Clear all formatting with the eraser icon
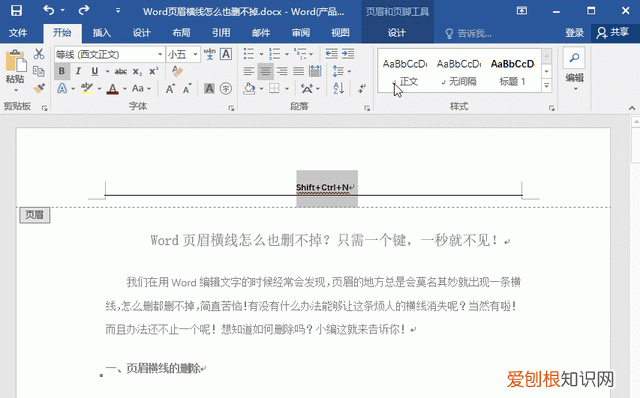 177,71
